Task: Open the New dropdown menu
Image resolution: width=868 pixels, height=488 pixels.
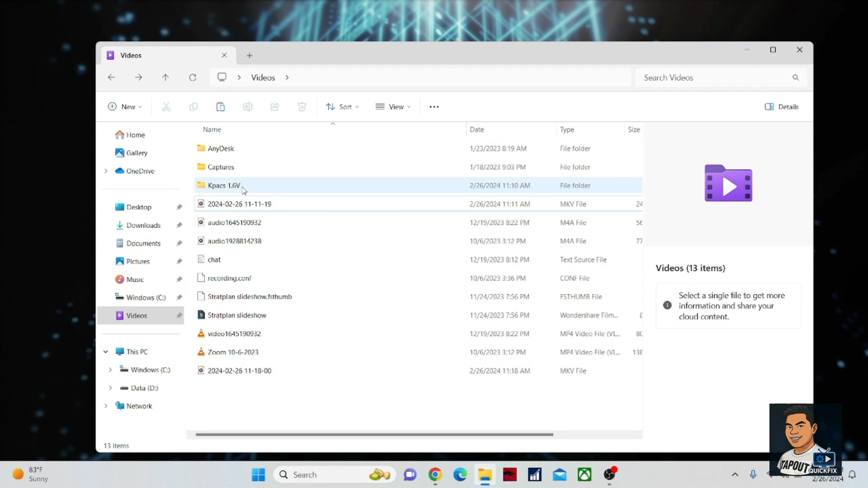Action: 125,107
